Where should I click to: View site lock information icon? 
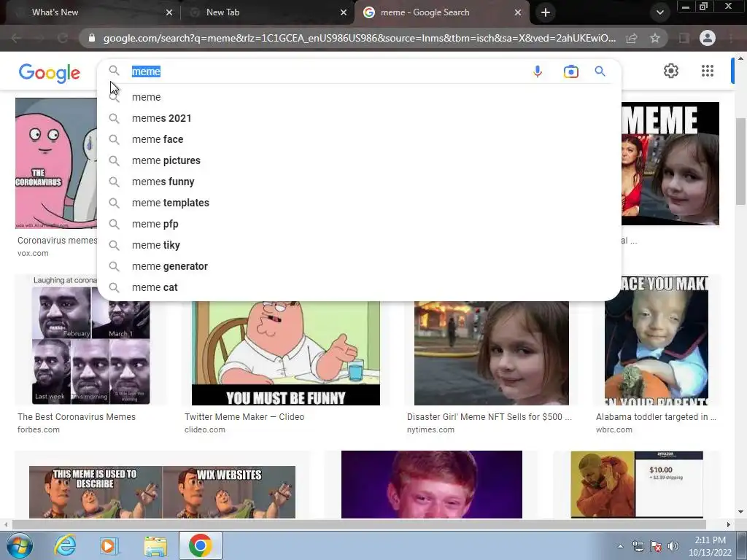click(x=92, y=38)
